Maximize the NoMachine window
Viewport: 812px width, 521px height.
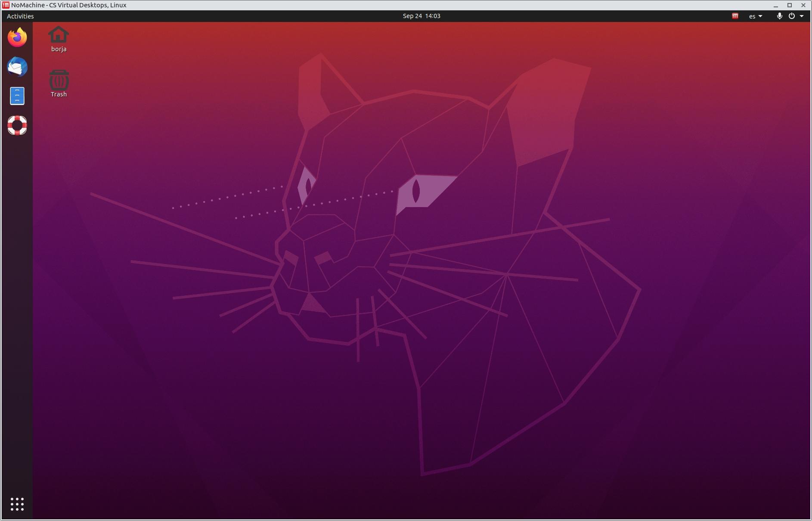(x=790, y=5)
